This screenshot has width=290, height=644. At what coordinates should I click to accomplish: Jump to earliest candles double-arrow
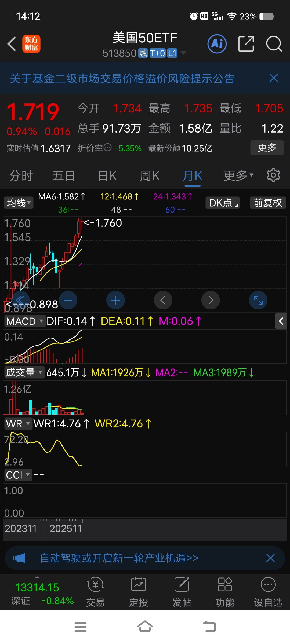pyautogui.click(x=20, y=300)
